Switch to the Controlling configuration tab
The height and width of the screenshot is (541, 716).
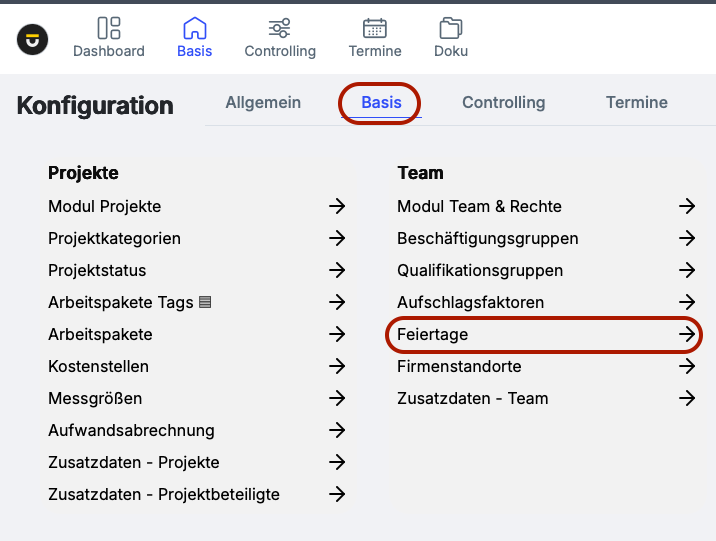coord(503,102)
